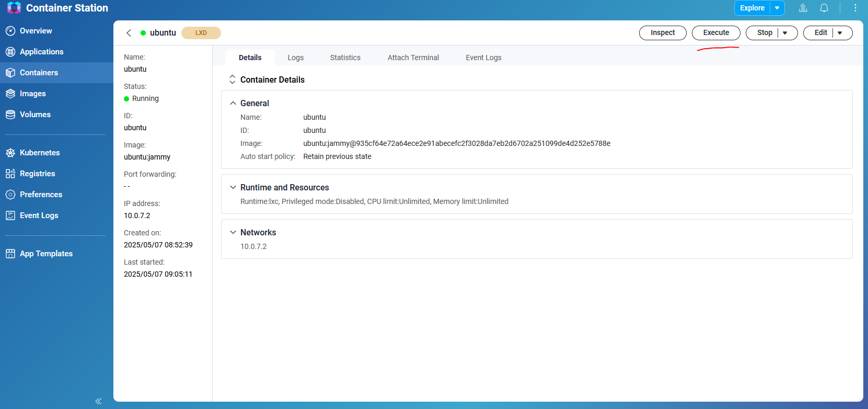Click the Edit button
The height and width of the screenshot is (409, 868).
(821, 33)
